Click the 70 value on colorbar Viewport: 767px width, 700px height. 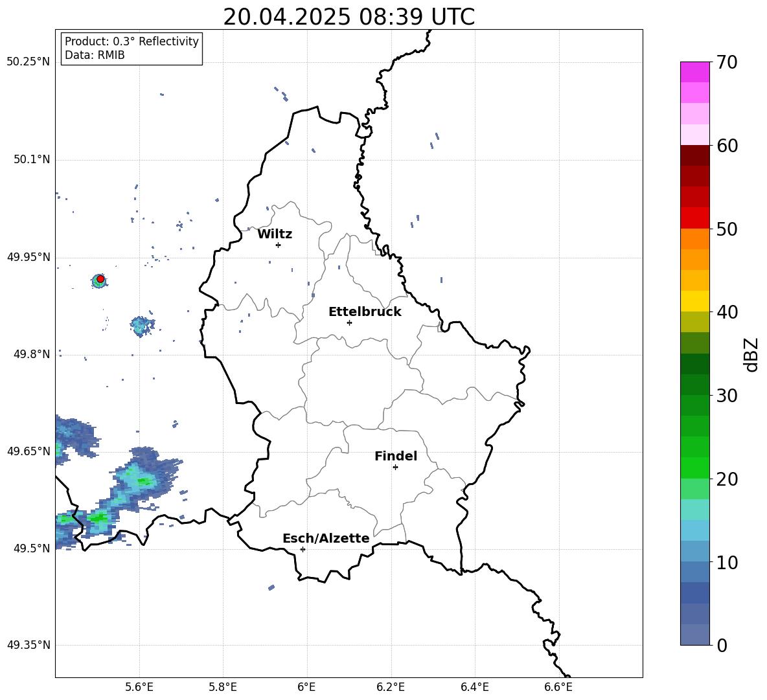click(x=726, y=63)
